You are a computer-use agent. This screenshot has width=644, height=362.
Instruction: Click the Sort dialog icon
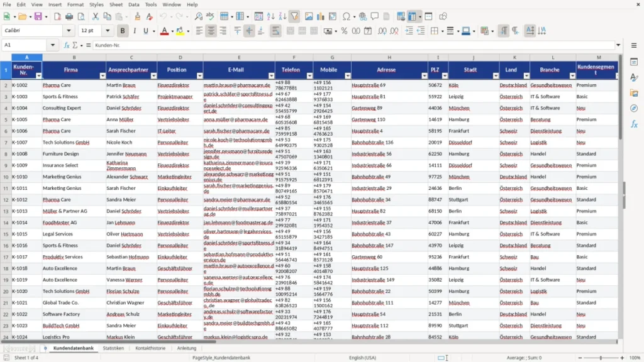(258, 16)
